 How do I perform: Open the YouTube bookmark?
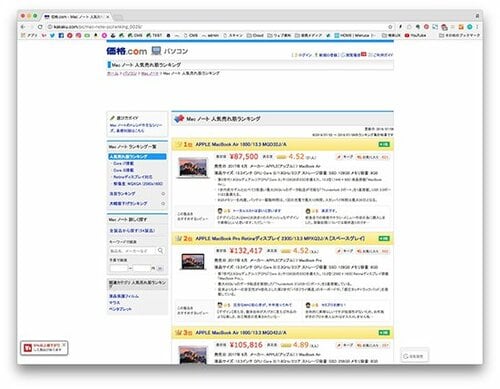tap(416, 35)
